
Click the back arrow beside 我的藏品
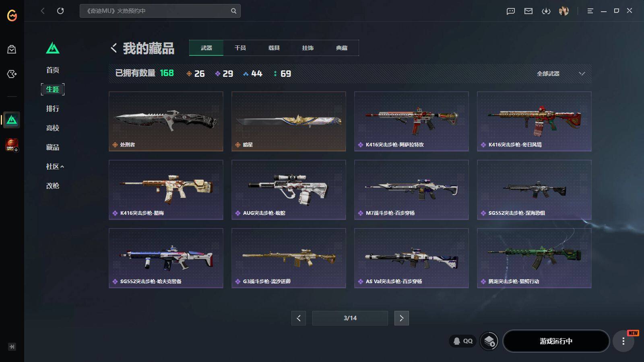(114, 48)
